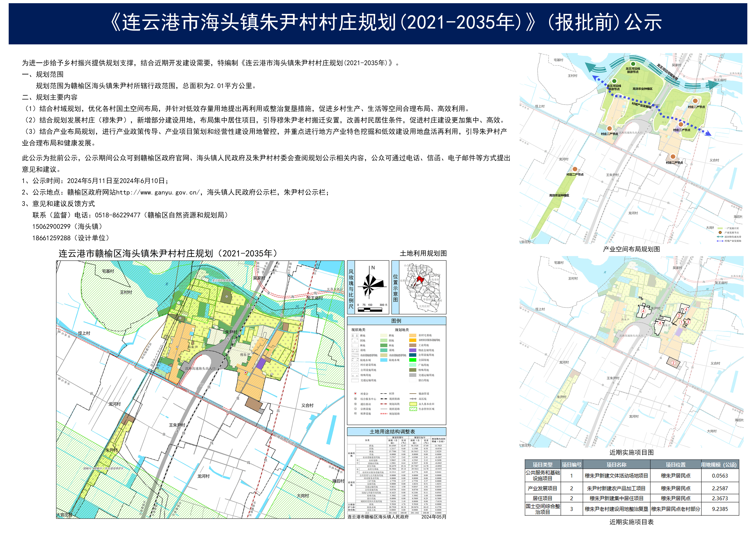Click the 沈海高速海头出入口 label on main map
756x535 pixels.
[x=200, y=369]
